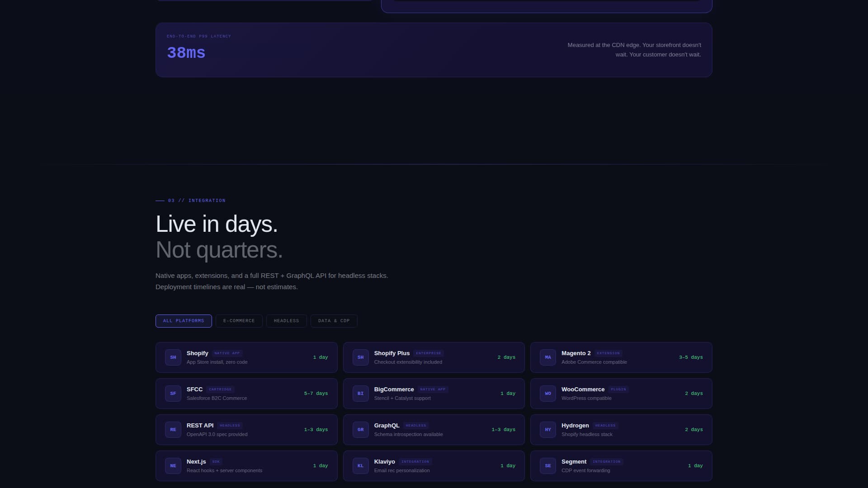Click "Email rec personalization" description
The height and width of the screenshot is (488, 868).
(402, 471)
